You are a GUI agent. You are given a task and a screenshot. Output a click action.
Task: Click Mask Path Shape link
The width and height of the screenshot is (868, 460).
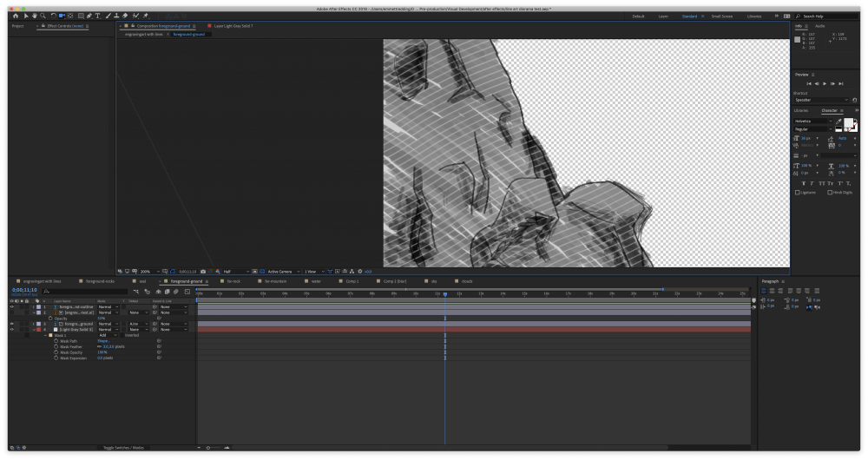click(103, 341)
